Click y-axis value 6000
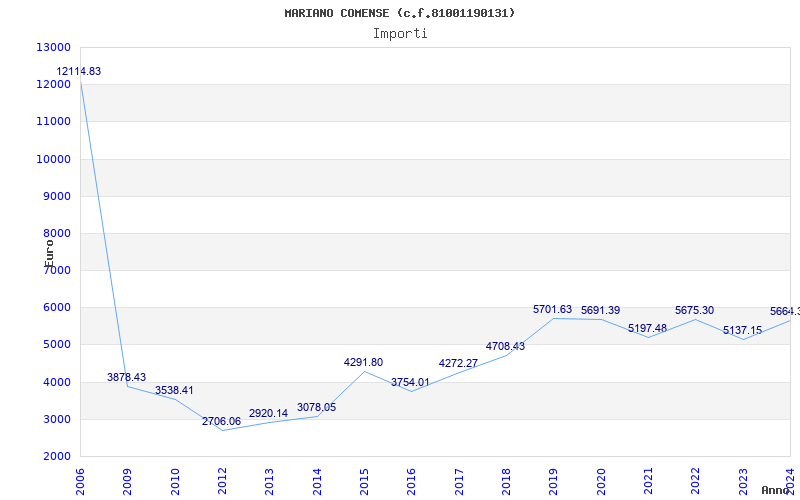Screen dimensions: 800x500 [x=56, y=308]
